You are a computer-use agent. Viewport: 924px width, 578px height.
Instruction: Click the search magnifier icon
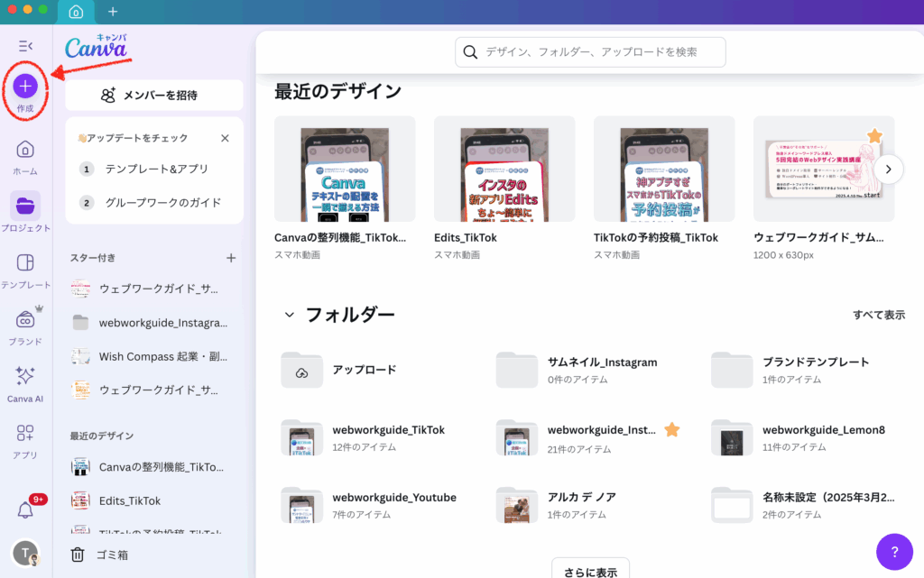click(470, 52)
